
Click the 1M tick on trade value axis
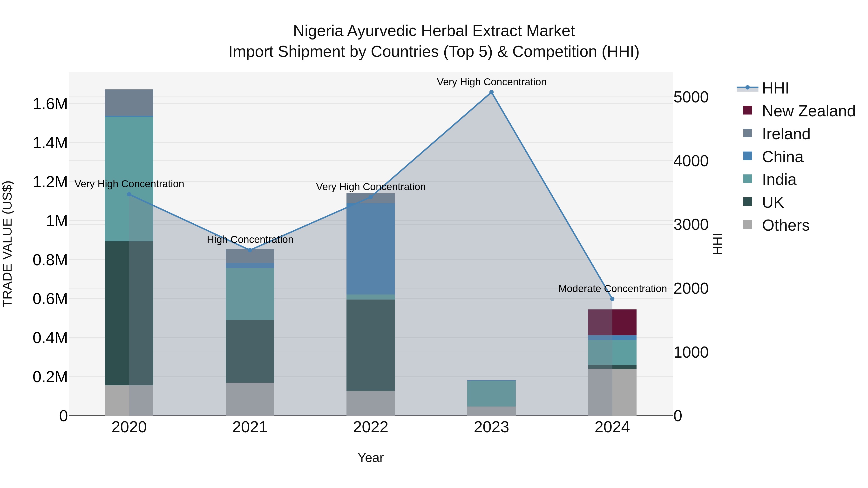tap(57, 221)
